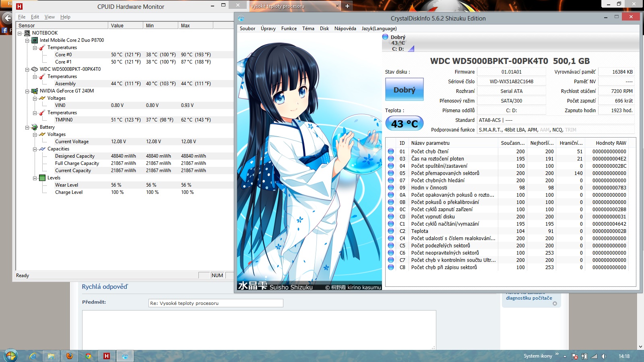This screenshot has width=644, height=362.
Task: Click the blue status circle of the disk selector
Action: click(x=385, y=37)
